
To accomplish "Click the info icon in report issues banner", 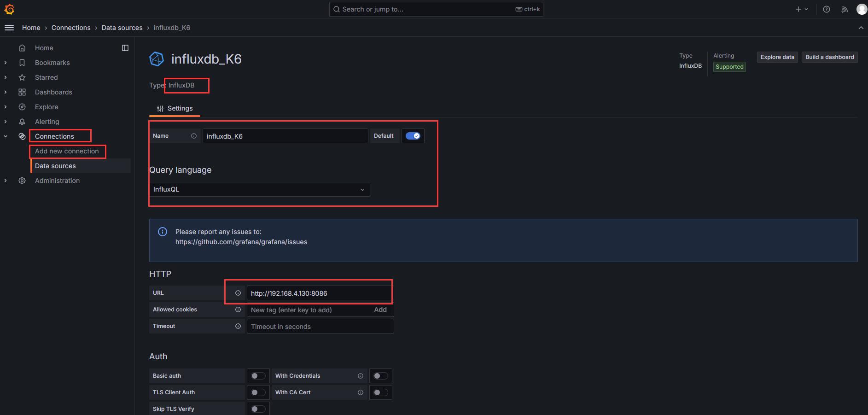I will pyautogui.click(x=163, y=232).
